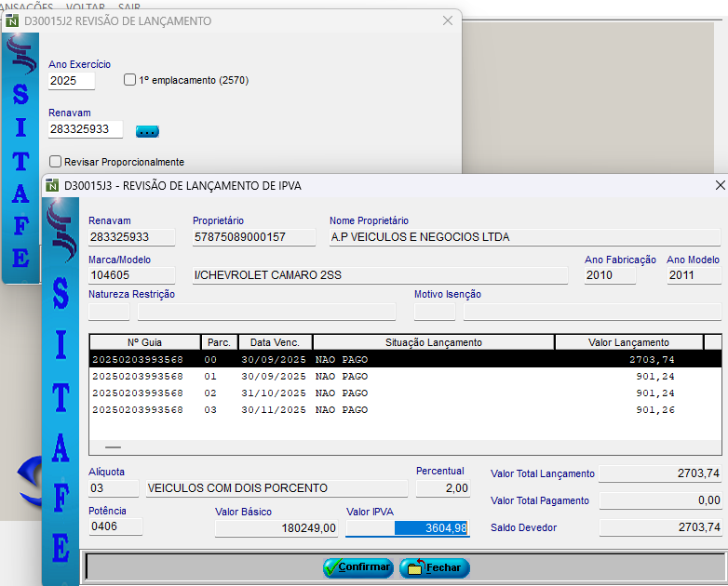Click the Ano Exercício field showing 2025
The height and width of the screenshot is (586, 728).
pyautogui.click(x=72, y=81)
